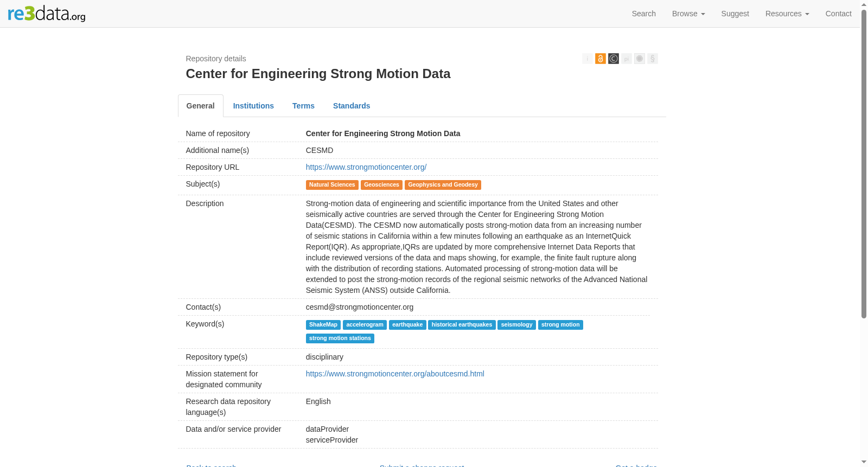Click the page's vertical scrollbar thumb
868x467 pixels.
[x=864, y=164]
